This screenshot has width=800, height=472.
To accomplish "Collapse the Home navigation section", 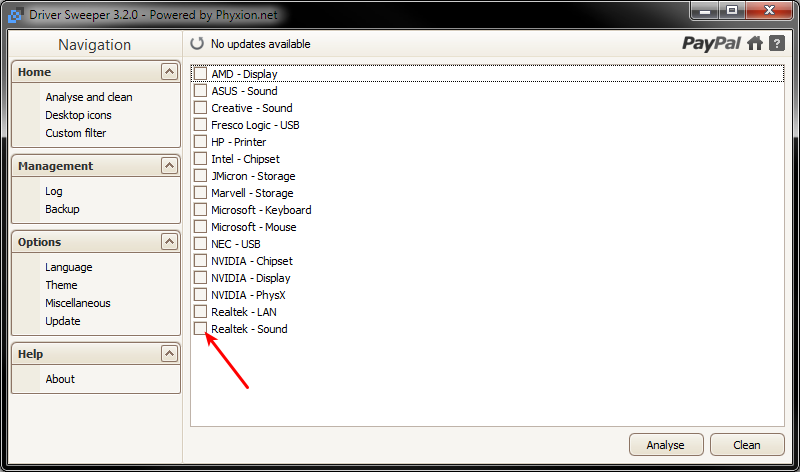I will pos(169,71).
